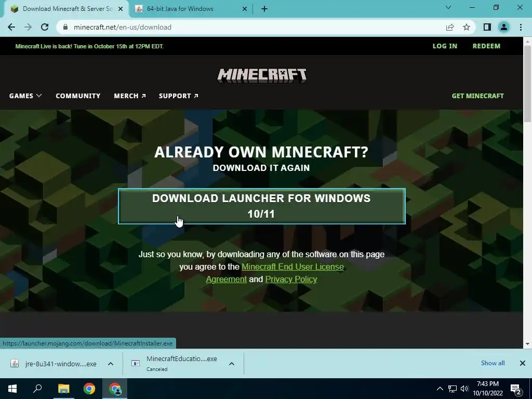Screen dimensions: 532x399
Task: Open the jre-8u341 downloaded file
Action: point(54,364)
